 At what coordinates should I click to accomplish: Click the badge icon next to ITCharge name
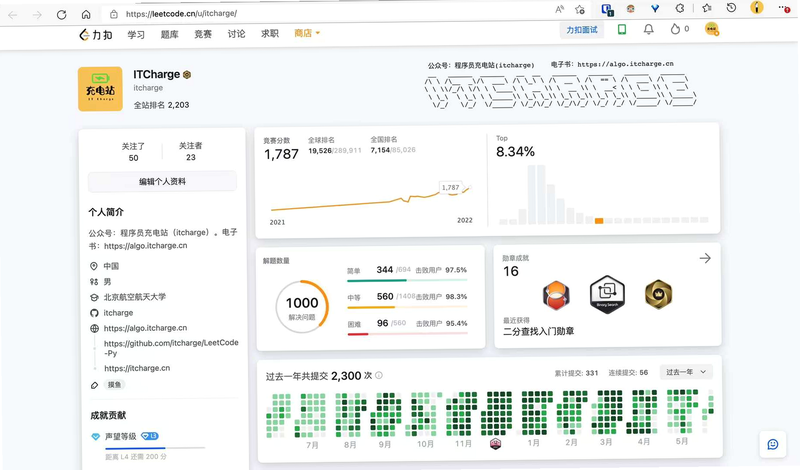(187, 75)
